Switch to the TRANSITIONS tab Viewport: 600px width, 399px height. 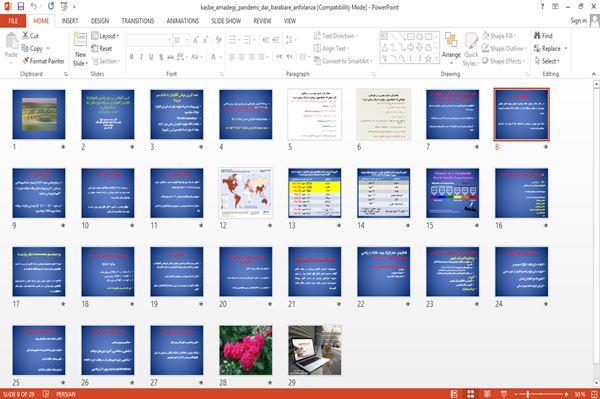[138, 21]
